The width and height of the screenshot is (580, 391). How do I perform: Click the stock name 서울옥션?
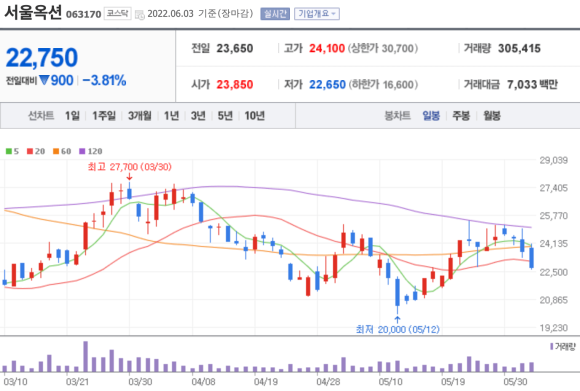[33, 13]
